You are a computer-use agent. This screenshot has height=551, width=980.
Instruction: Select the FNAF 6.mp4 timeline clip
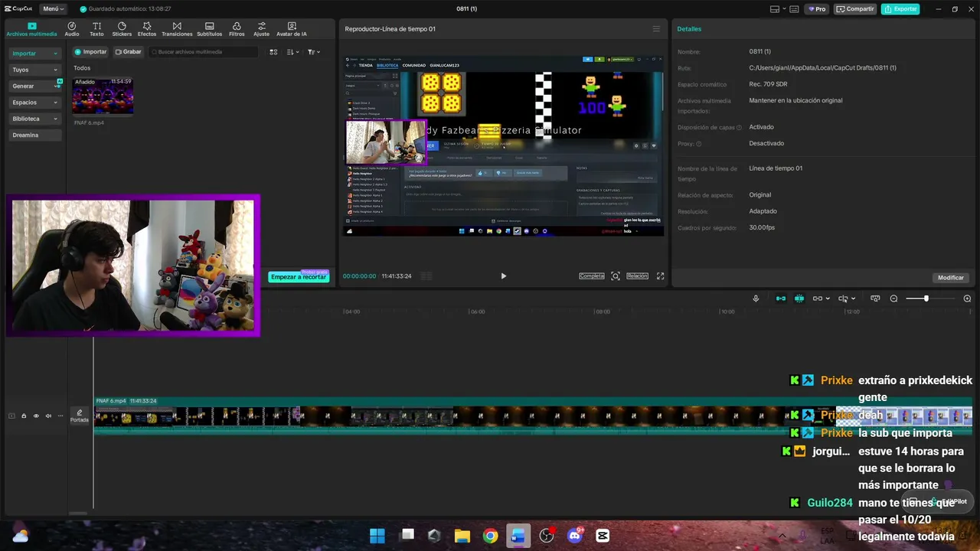click(x=533, y=417)
